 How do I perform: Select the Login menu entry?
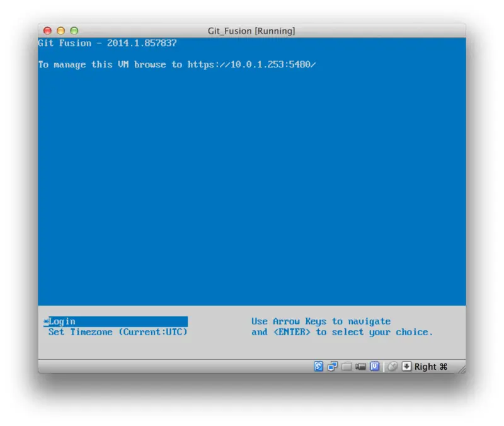62,321
